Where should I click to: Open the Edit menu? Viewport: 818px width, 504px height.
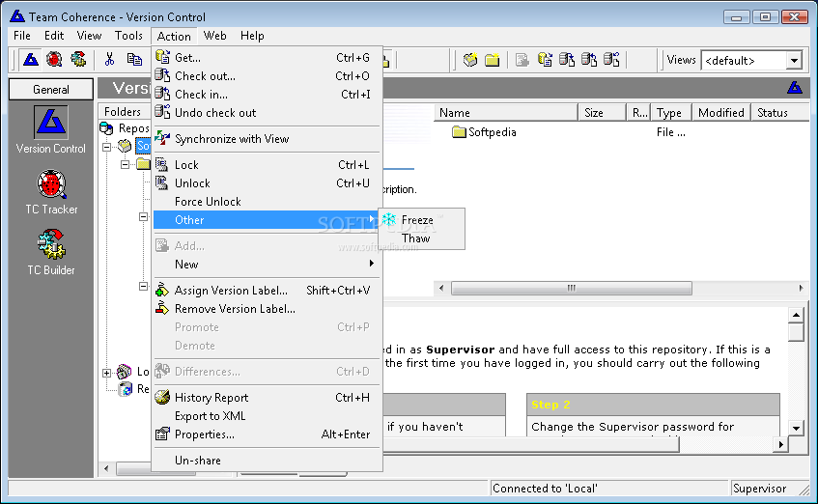[54, 36]
